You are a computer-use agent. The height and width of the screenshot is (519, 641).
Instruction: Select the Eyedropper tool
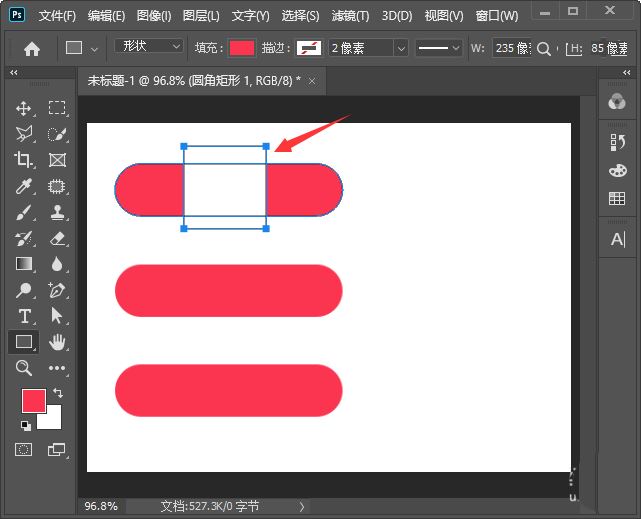point(23,186)
